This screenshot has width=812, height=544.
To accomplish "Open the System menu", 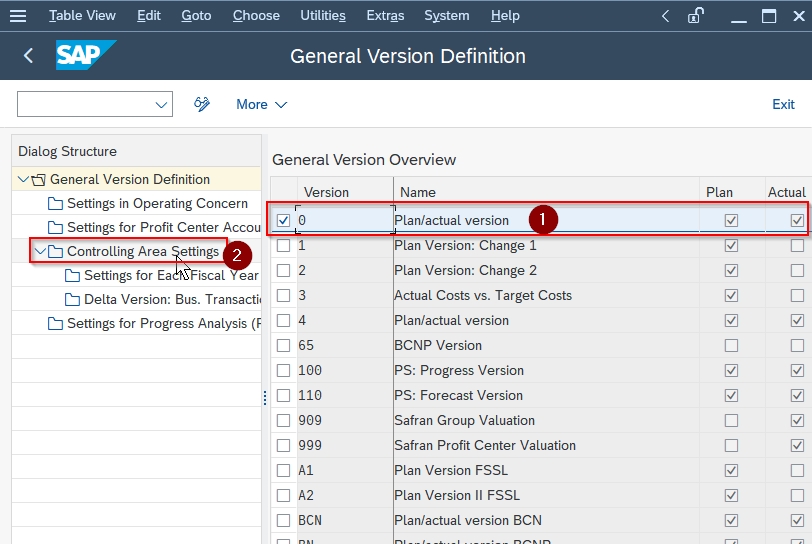I will [447, 16].
